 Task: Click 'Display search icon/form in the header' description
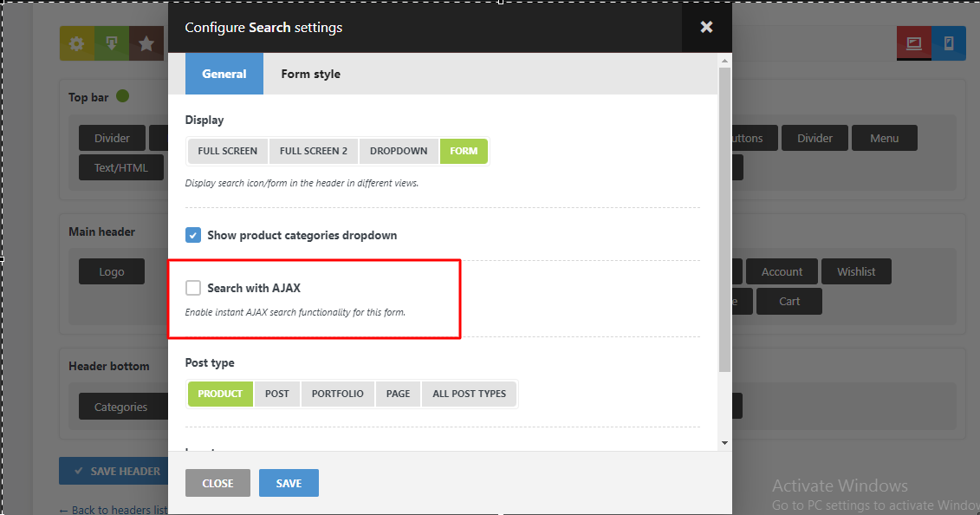coord(302,183)
